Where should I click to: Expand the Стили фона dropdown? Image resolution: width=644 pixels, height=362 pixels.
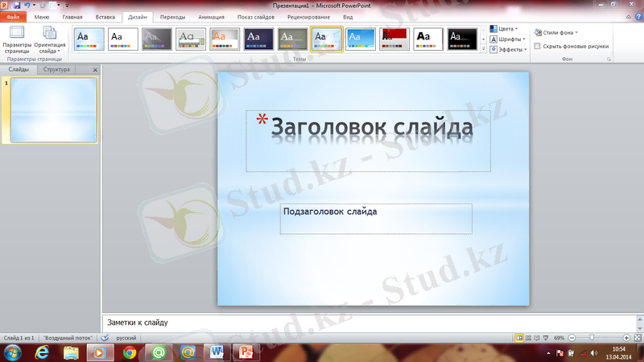coord(559,33)
